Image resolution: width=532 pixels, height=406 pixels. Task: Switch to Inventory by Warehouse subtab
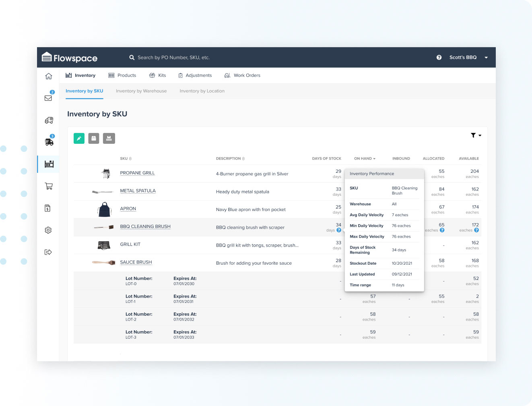tap(141, 91)
